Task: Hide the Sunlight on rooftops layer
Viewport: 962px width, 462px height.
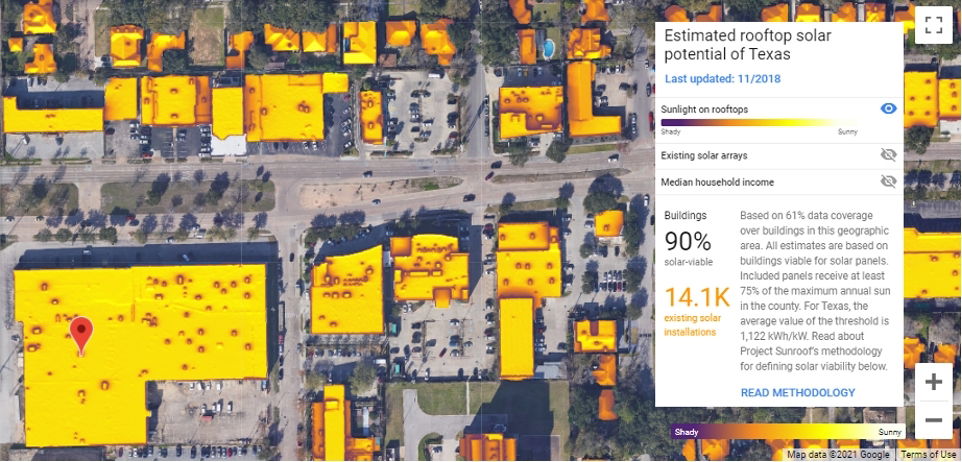Action: 888,109
